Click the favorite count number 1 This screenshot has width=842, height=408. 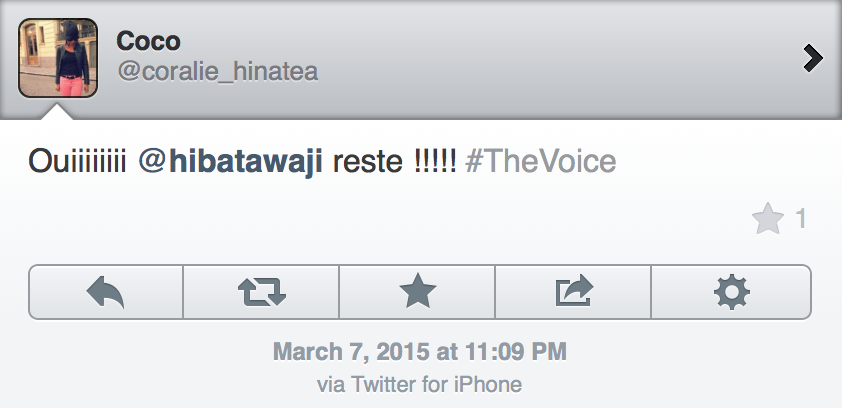(x=800, y=220)
